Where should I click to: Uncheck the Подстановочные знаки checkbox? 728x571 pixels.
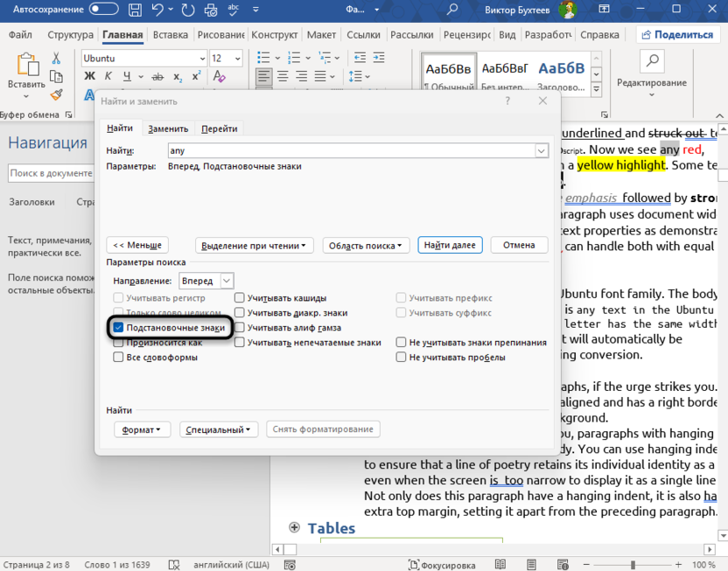(118, 328)
